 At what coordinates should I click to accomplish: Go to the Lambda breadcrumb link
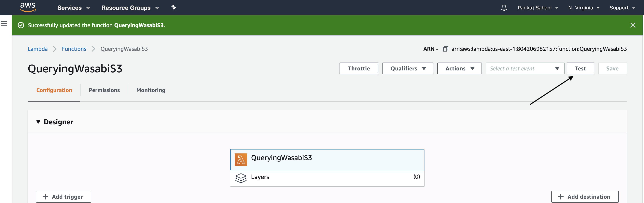click(37, 49)
